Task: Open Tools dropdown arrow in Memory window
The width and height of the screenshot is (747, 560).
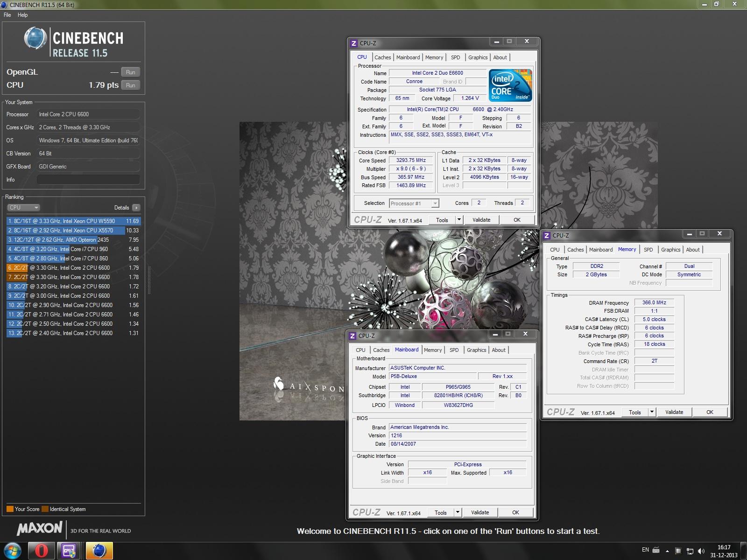Action: point(652,412)
